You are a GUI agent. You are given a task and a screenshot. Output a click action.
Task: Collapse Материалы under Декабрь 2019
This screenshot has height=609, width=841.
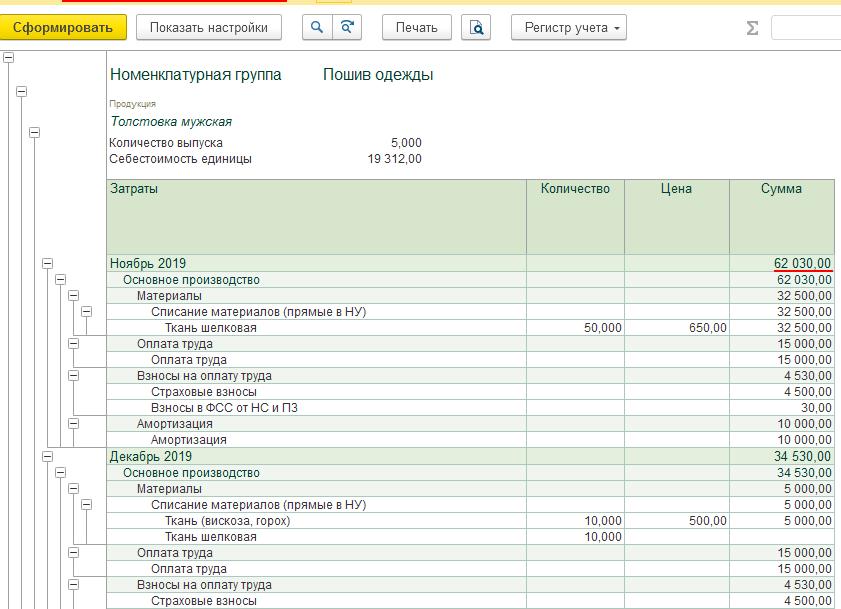click(73, 488)
